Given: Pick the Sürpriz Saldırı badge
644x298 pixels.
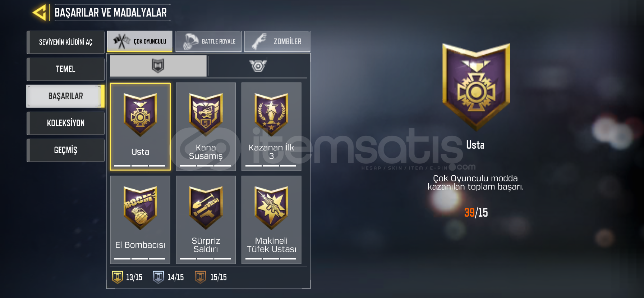Looking at the screenshot, I should 206,220.
